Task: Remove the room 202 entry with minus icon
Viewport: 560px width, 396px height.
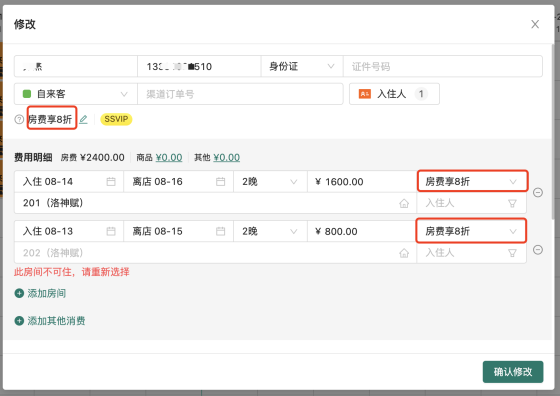Action: (538, 250)
